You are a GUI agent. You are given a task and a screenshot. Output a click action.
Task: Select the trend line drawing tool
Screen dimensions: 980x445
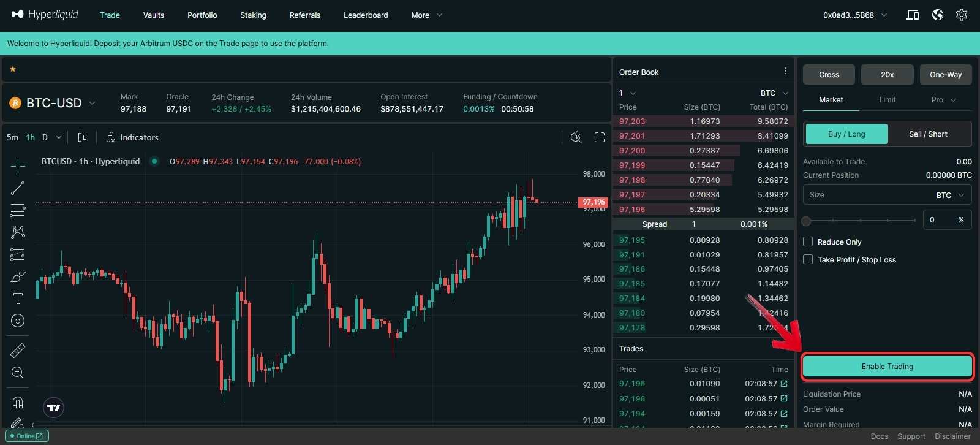pos(18,188)
